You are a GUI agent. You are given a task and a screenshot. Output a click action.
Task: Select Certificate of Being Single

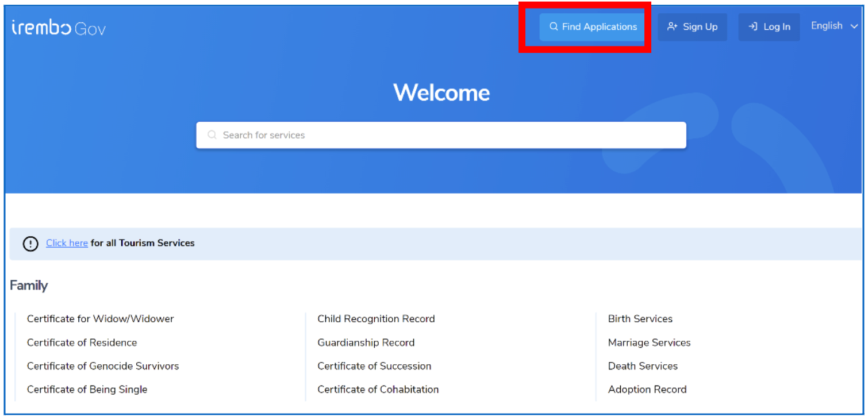point(87,389)
